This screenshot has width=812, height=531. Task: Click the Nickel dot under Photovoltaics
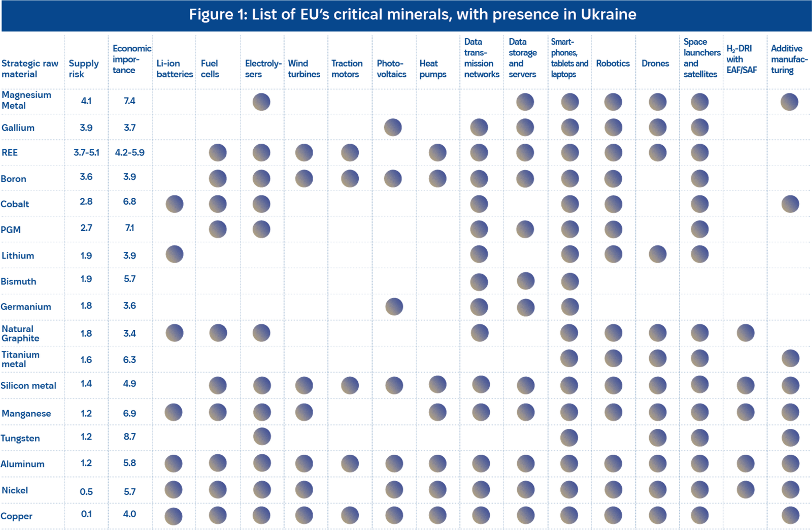point(394,490)
